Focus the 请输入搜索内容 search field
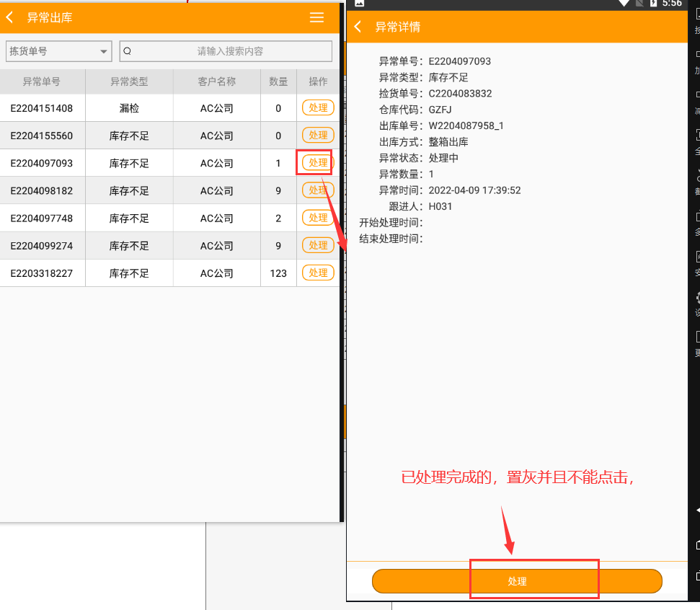The width and height of the screenshot is (700, 610). pyautogui.click(x=229, y=51)
